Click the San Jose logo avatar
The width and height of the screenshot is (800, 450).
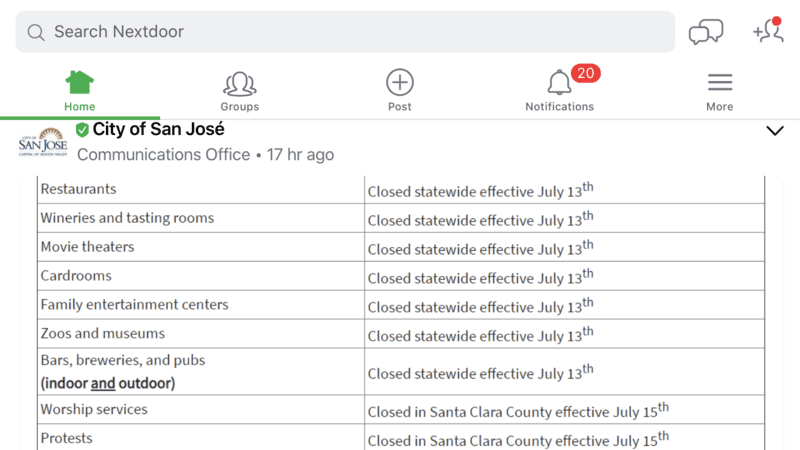pos(43,142)
